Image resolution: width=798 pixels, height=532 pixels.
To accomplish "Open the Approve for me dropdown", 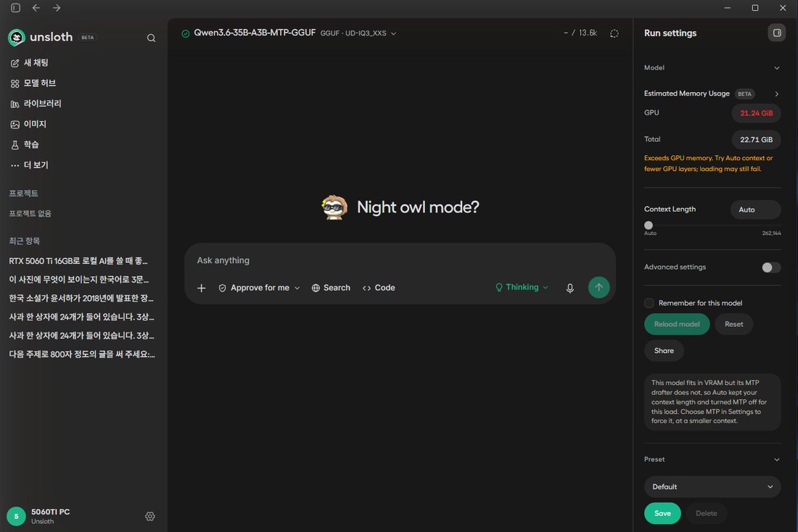I will [x=259, y=288].
